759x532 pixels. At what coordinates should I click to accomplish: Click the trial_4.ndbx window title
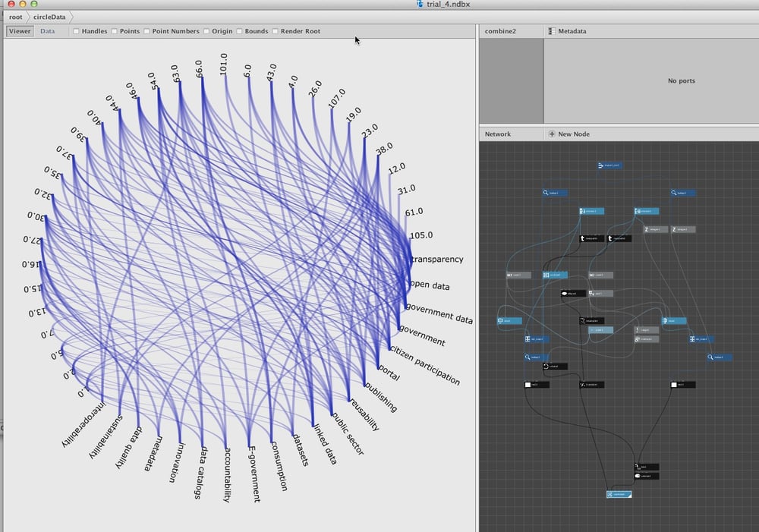449,5
